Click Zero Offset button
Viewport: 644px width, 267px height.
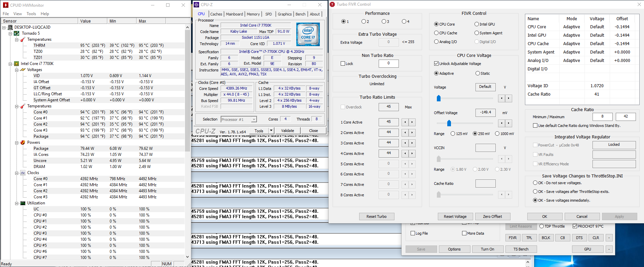[x=493, y=216]
